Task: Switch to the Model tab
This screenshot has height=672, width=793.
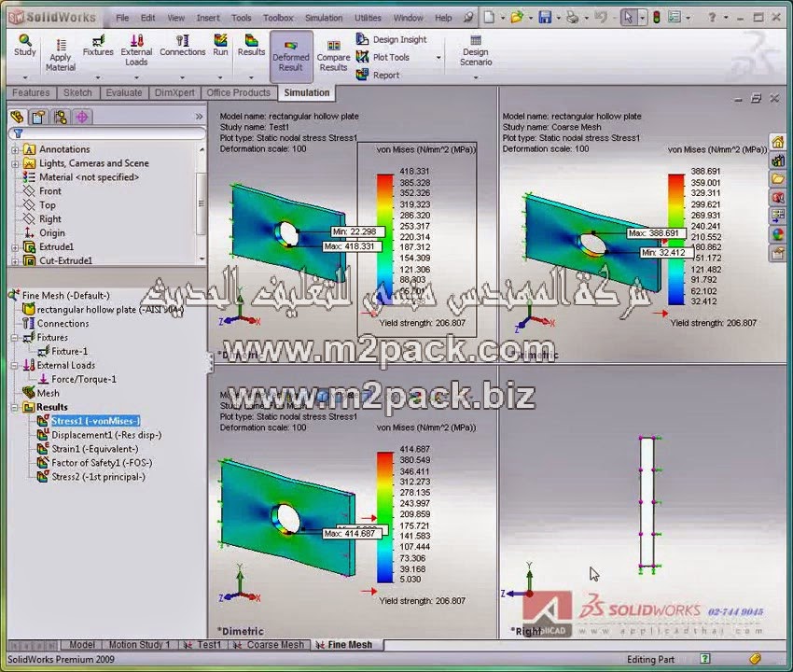Action: pyautogui.click(x=82, y=645)
